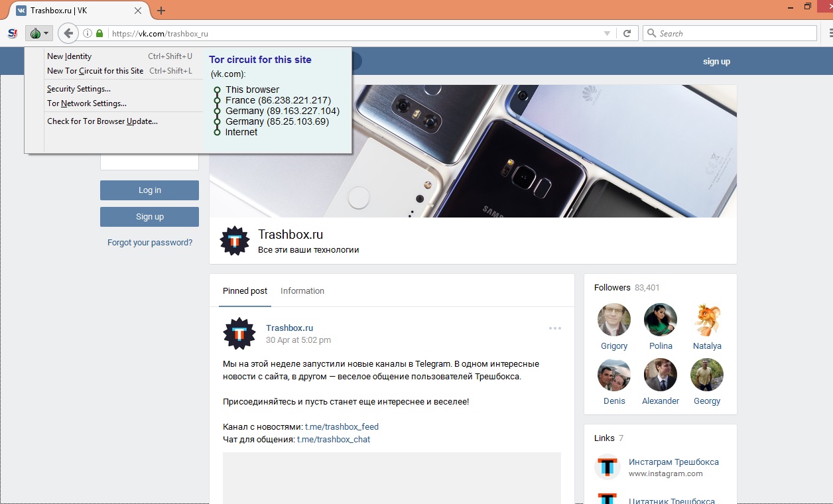Click the name Natalya under followers
This screenshot has width=833, height=504.
[x=707, y=346]
